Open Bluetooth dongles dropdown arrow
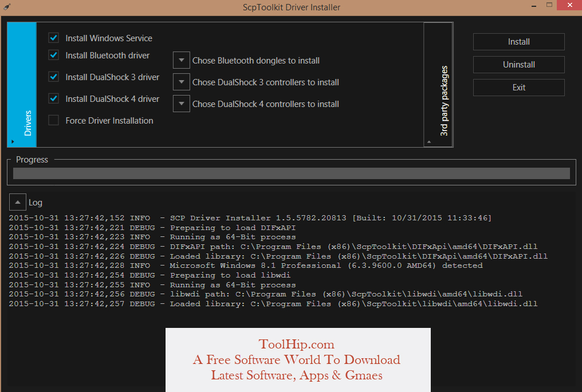This screenshot has height=392, width=582. (182, 60)
